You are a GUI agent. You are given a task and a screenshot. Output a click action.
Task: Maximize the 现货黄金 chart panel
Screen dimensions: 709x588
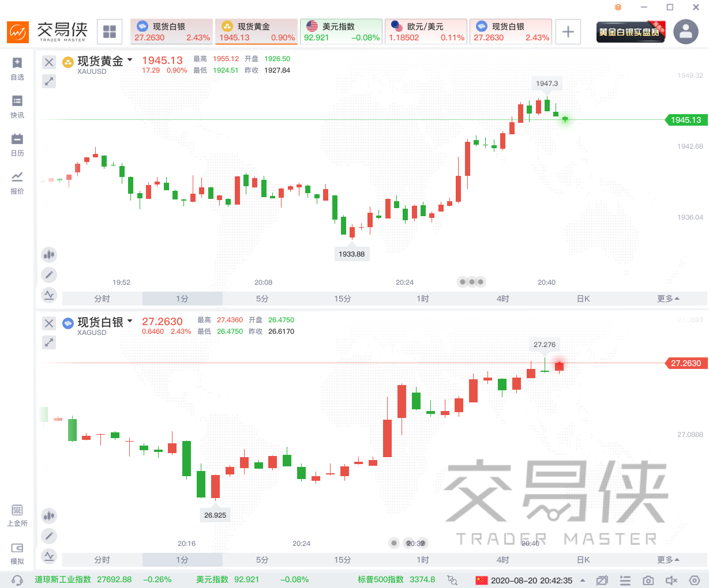click(x=49, y=81)
